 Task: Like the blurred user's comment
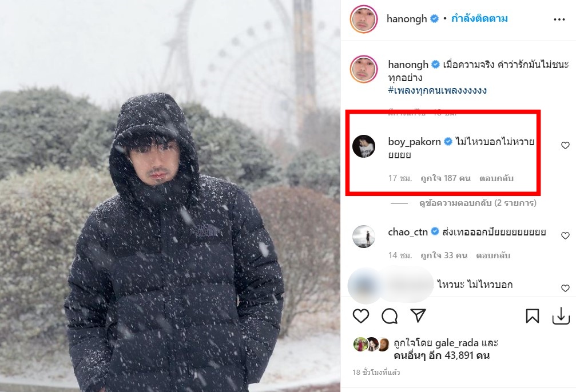pos(565,288)
